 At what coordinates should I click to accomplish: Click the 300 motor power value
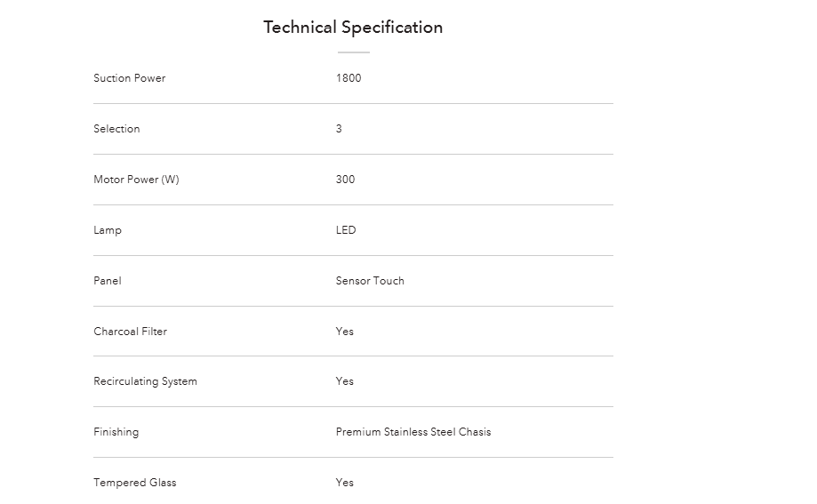tap(346, 180)
